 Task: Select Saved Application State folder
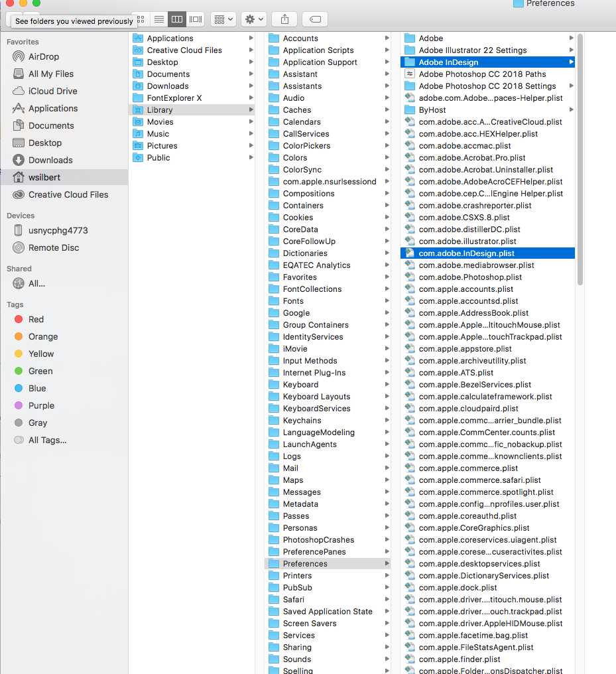(x=328, y=611)
